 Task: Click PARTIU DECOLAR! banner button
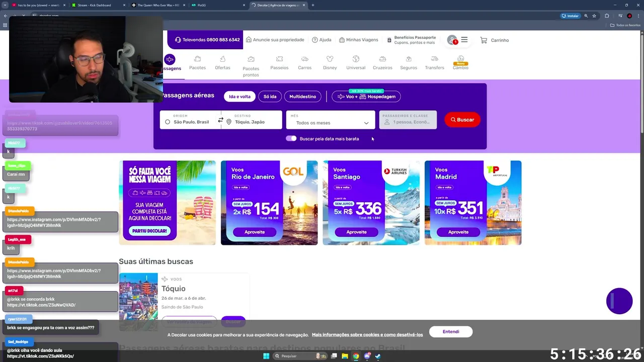(149, 231)
